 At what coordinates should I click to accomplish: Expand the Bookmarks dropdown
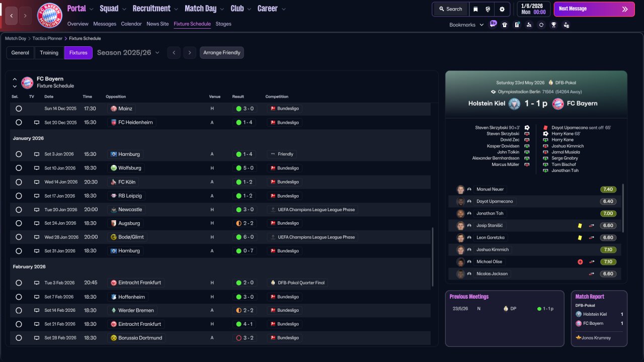point(466,25)
